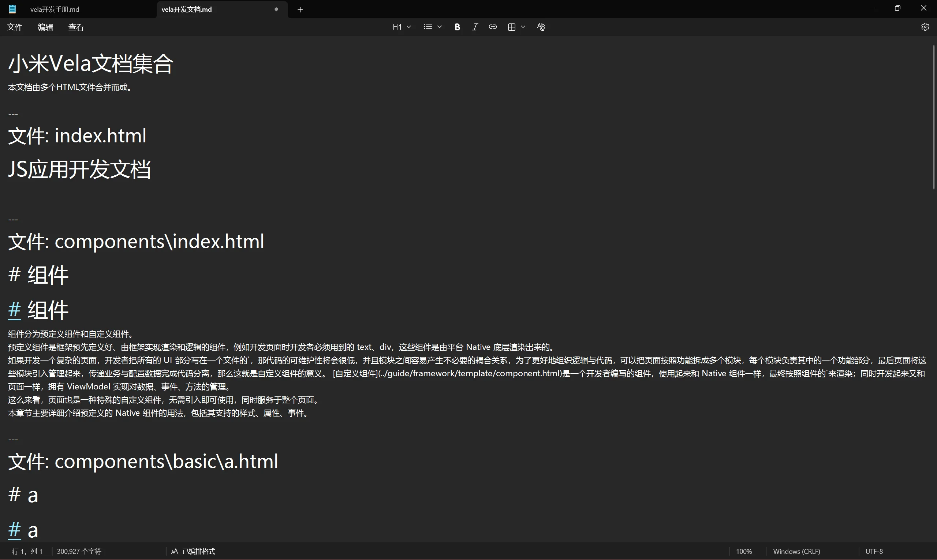Viewport: 937px width, 560px height.
Task: Click the blue # anchor next to 组件 heading
Action: click(14, 310)
